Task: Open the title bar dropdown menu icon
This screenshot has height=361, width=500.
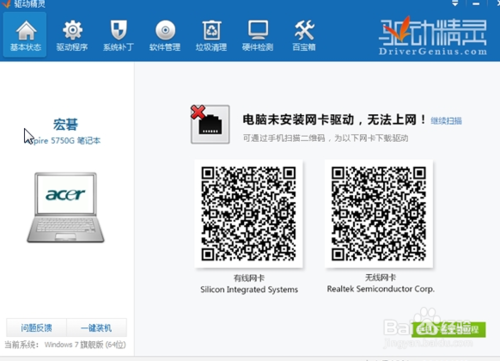Action: coord(455,3)
